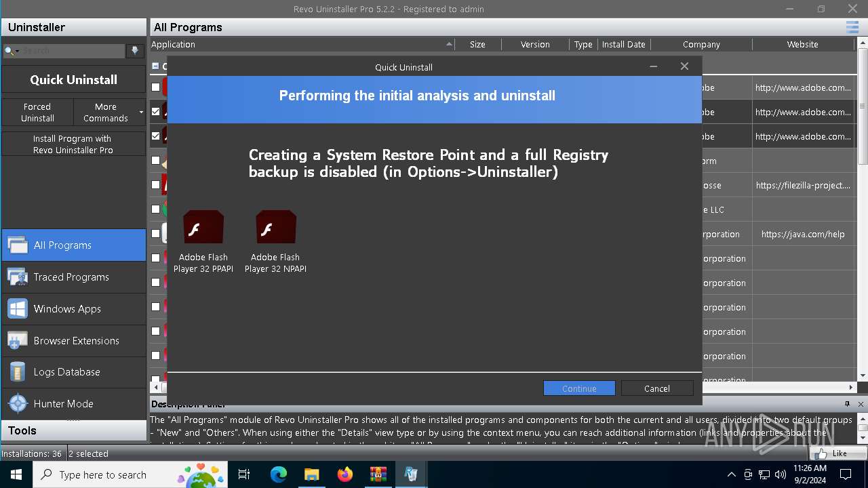This screenshot has height=488, width=868.
Task: Click the volume speaker tray icon
Action: pos(780,474)
